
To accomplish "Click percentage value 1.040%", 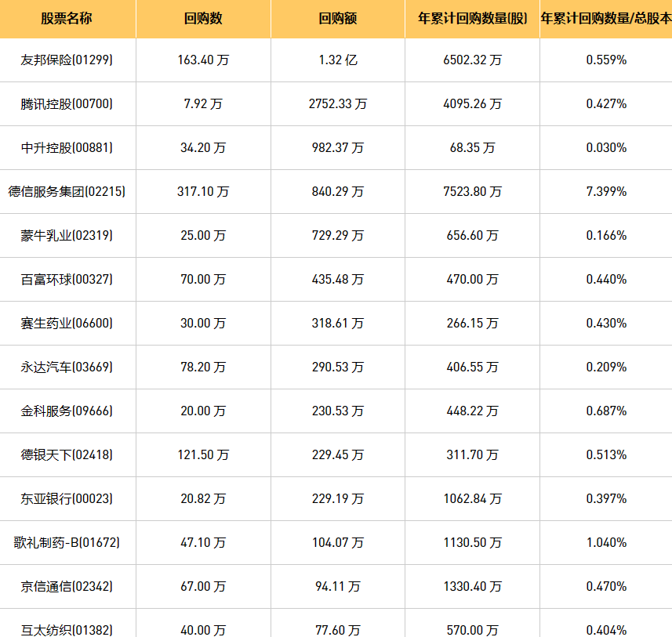I will [x=606, y=543].
